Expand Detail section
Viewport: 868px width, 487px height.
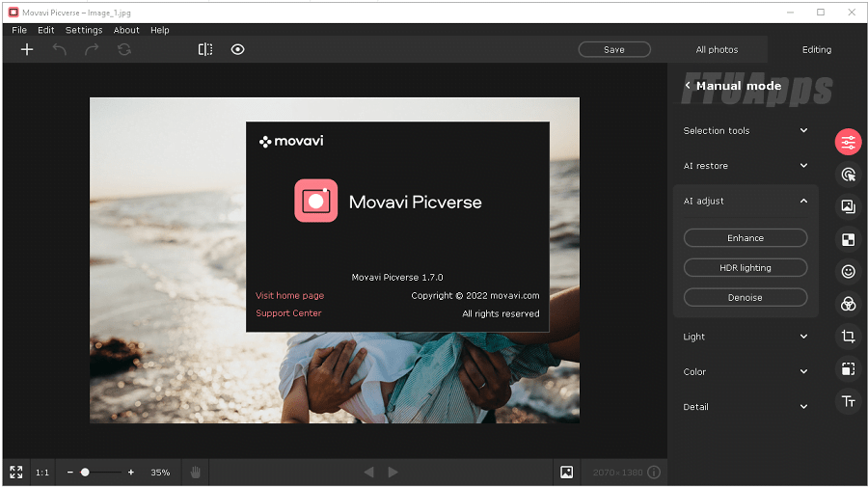(x=746, y=407)
